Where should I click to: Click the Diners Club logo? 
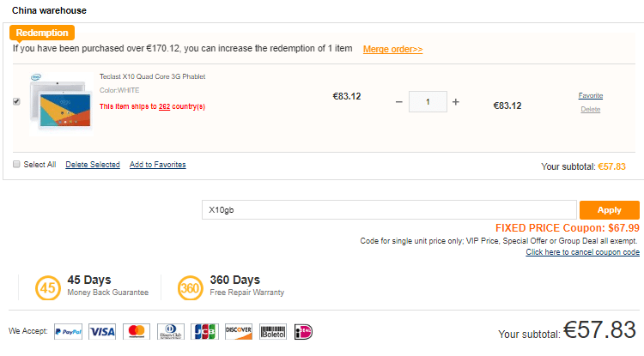click(170, 331)
